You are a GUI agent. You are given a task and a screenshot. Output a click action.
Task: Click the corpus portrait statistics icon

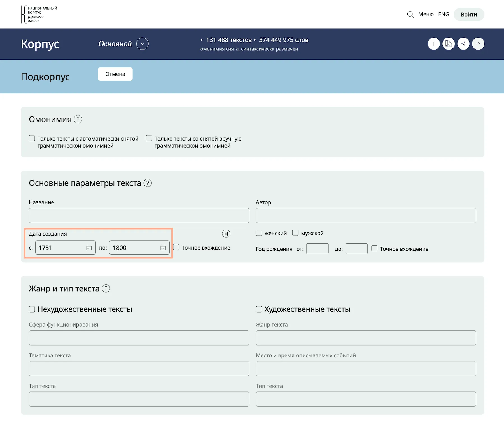449,44
